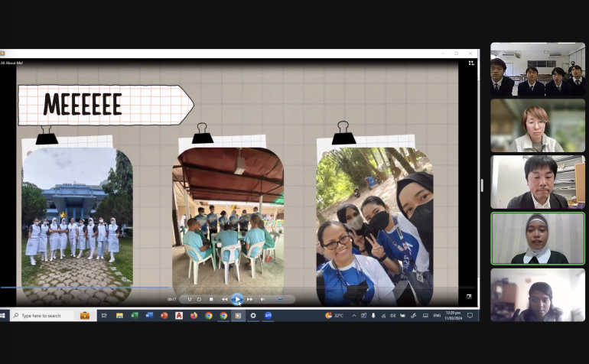
Task: Open Adobe Acrobat from taskbar
Action: click(x=179, y=316)
